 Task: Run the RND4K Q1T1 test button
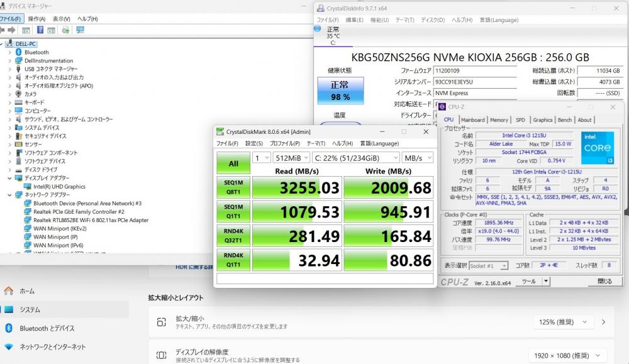pos(233,260)
